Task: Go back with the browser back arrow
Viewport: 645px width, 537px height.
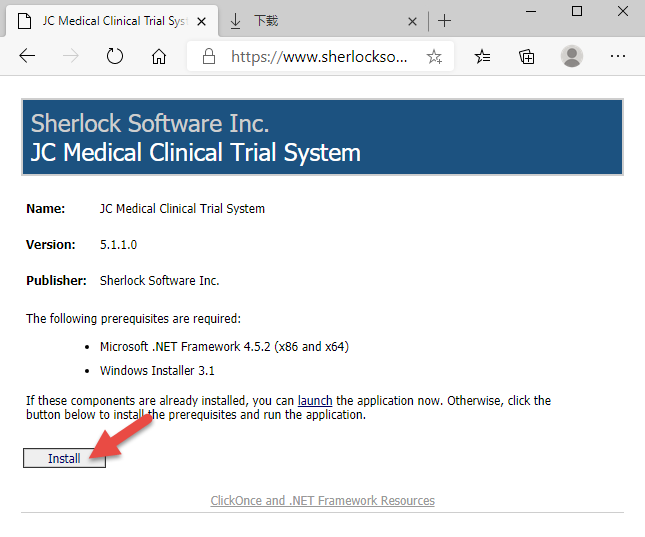Action: coord(27,56)
